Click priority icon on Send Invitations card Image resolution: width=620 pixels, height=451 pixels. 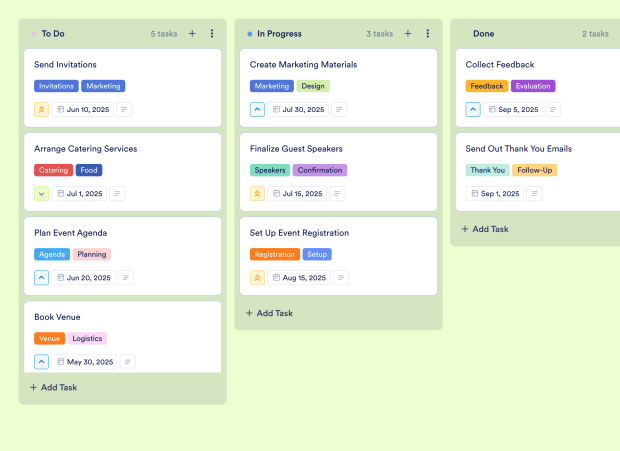42,110
